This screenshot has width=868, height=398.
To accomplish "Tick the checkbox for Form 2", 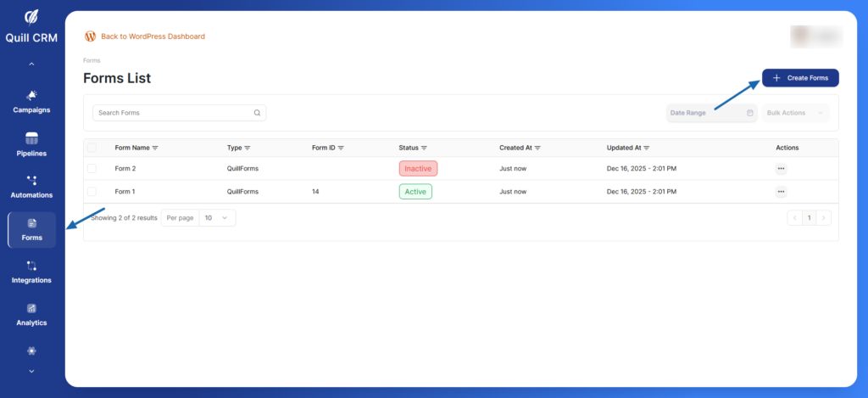I will [92, 169].
